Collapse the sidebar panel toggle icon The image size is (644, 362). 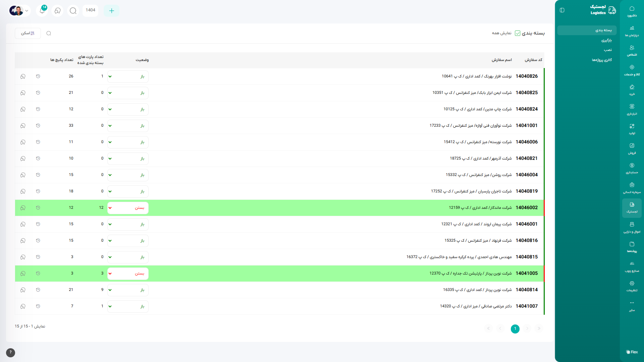(562, 10)
